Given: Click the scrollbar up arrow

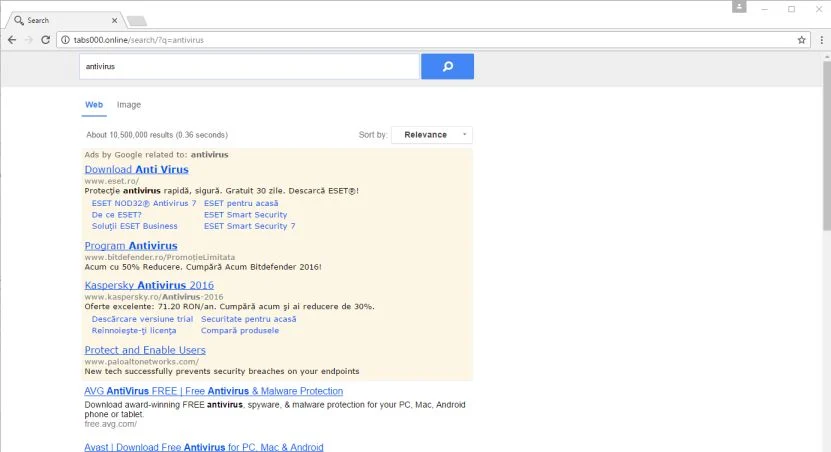Looking at the screenshot, I should 826,57.
